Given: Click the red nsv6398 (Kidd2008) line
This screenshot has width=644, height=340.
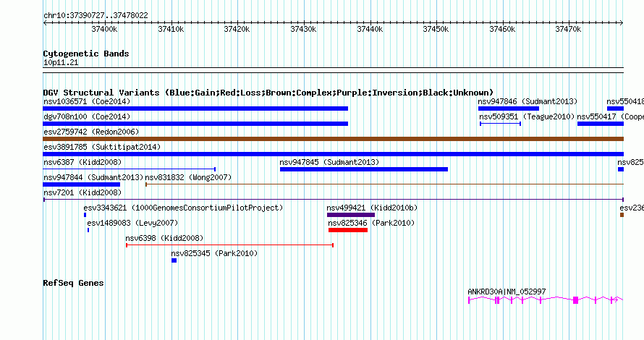Looking at the screenshot, I should click(x=229, y=245).
